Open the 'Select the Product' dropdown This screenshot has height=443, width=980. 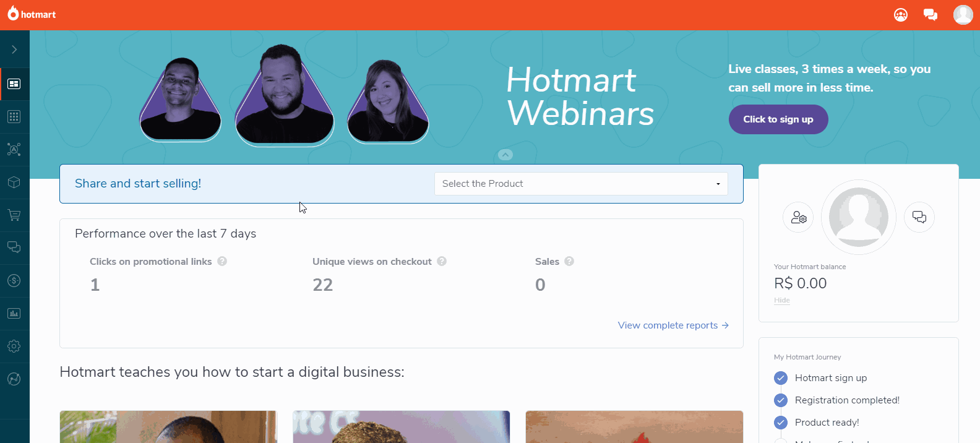click(x=581, y=184)
